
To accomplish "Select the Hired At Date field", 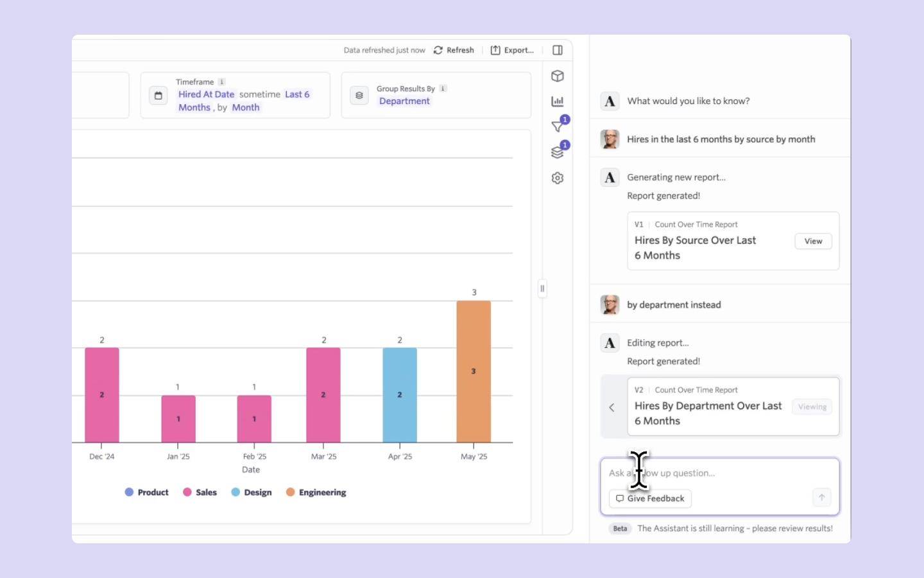I will (206, 94).
